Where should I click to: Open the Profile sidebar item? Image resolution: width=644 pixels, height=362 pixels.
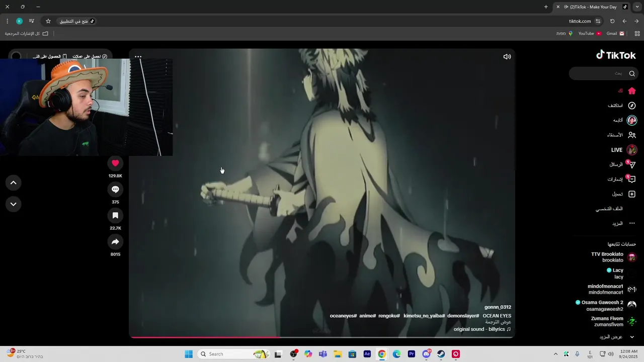click(609, 209)
